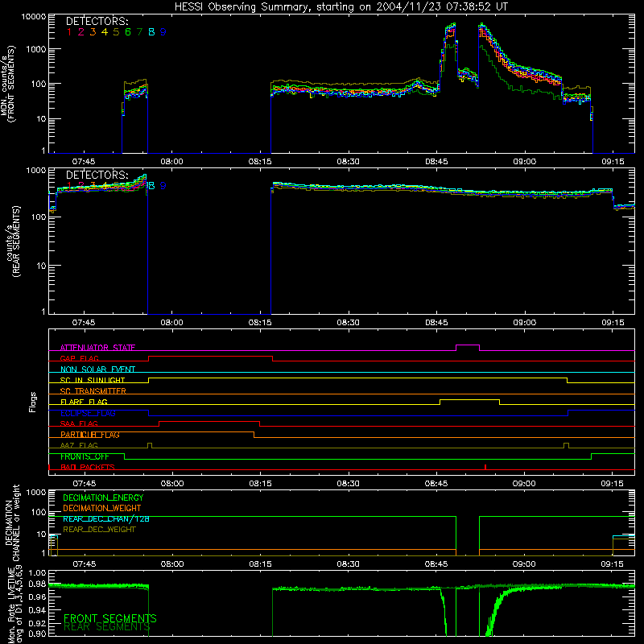Click the FLARE_FLAG label

[84, 402]
